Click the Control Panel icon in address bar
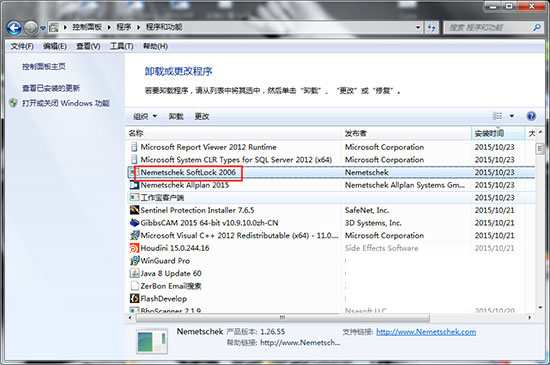The image size is (550, 365). 54,27
